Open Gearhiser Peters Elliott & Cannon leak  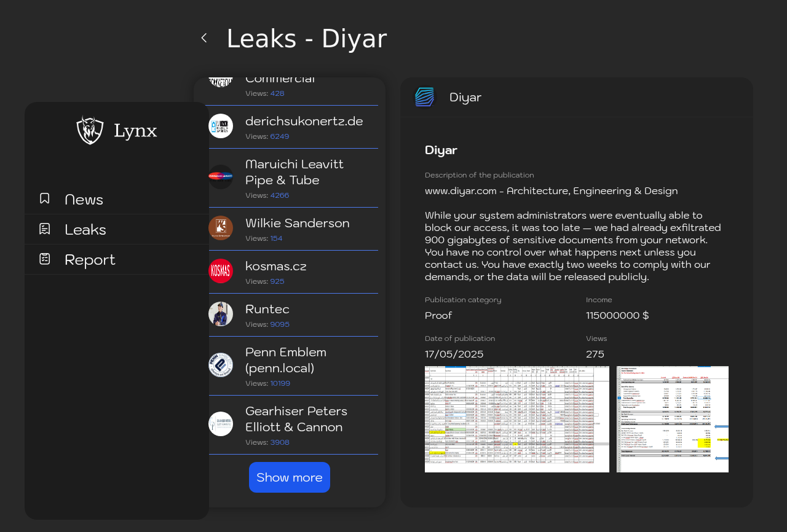click(293, 425)
